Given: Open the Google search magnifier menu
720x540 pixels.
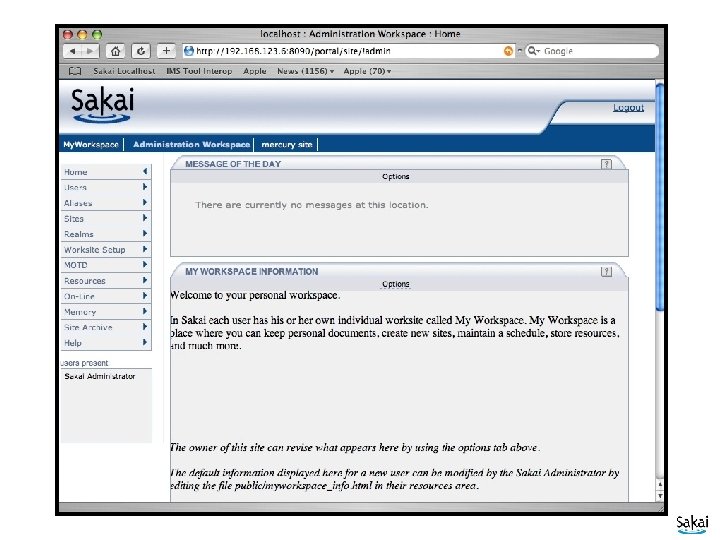Looking at the screenshot, I should tap(533, 51).
